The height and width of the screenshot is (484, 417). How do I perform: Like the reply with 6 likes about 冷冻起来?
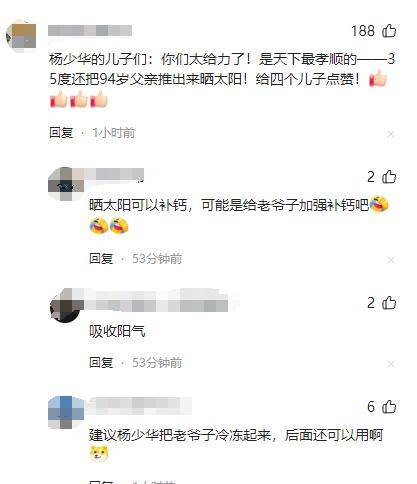point(389,407)
